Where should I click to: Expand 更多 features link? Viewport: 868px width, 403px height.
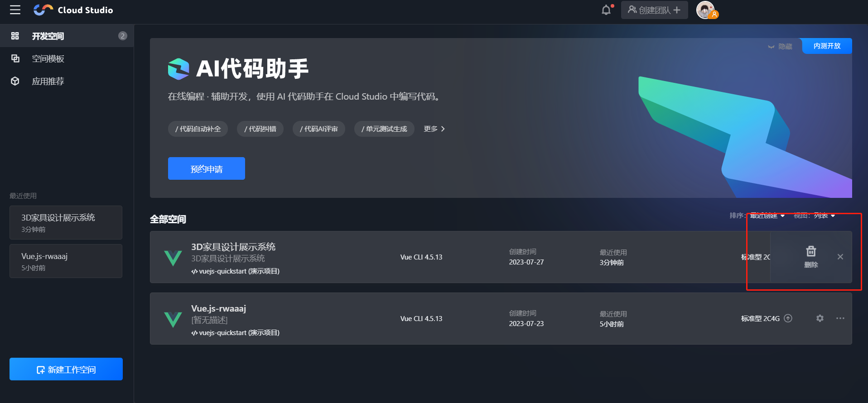(434, 129)
